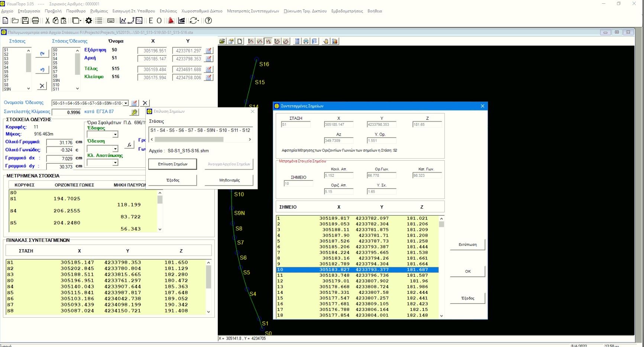Click the Εκτύπωση button in coordinates dialog

(x=467, y=245)
